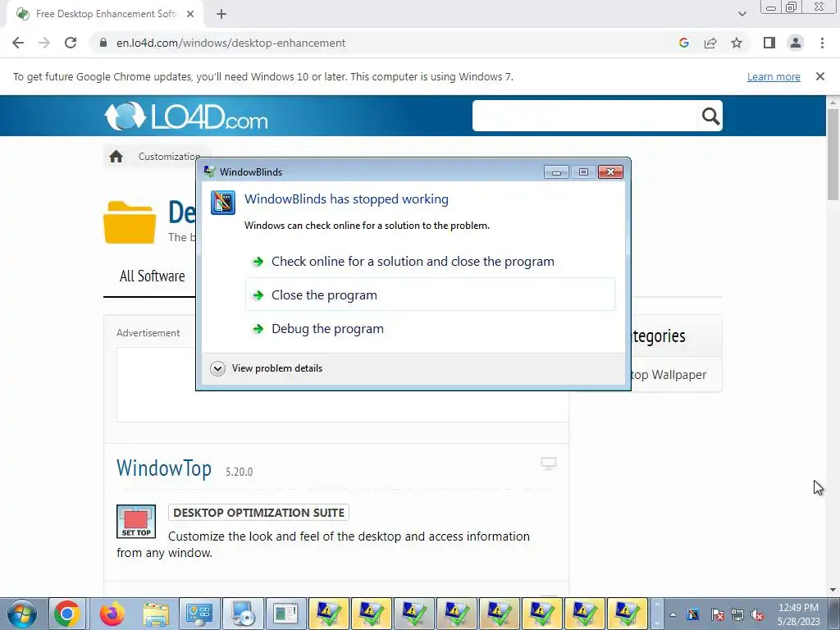
Task: Click the monitor icon beside WindowTop
Action: (x=549, y=463)
